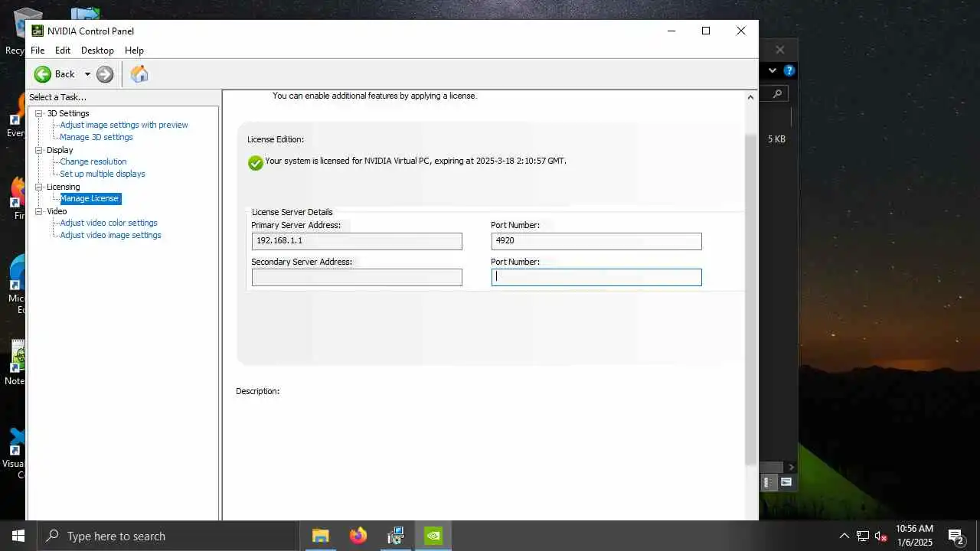Click the Video tree label

tap(57, 211)
